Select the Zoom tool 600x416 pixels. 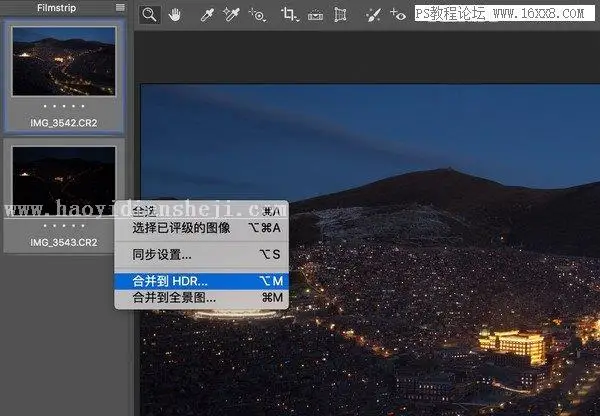pyautogui.click(x=149, y=15)
